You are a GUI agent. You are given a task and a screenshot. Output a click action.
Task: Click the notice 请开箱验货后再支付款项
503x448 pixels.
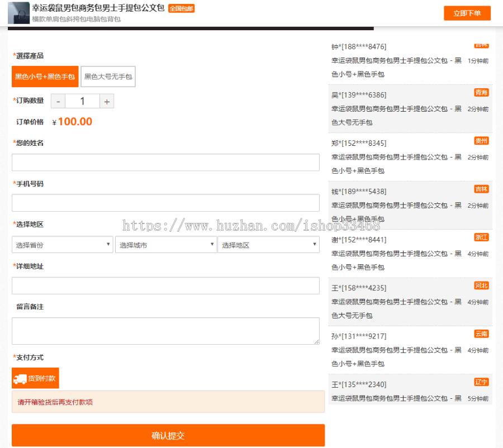coord(55,402)
